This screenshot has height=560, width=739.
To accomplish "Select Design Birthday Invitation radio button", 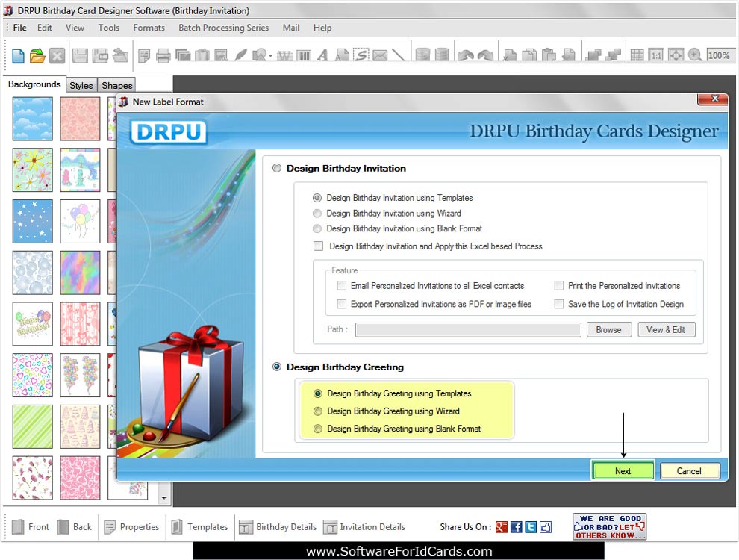I will (277, 168).
